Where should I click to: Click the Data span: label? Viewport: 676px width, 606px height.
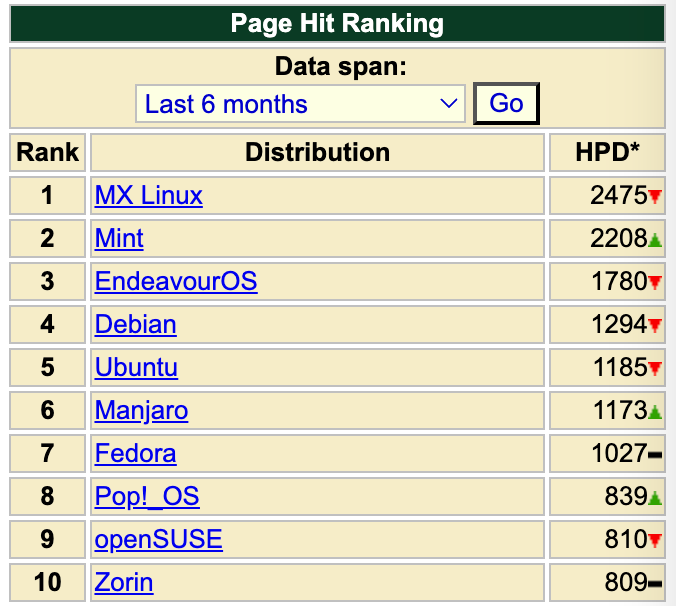[341, 67]
